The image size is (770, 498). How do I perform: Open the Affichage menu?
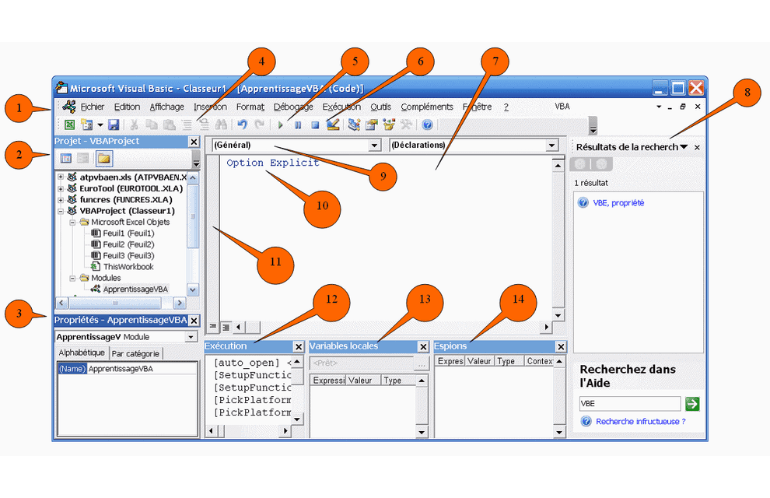point(166,107)
